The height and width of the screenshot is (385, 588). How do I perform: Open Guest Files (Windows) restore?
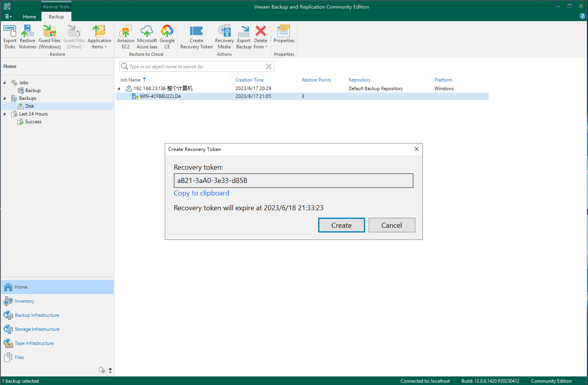point(50,37)
